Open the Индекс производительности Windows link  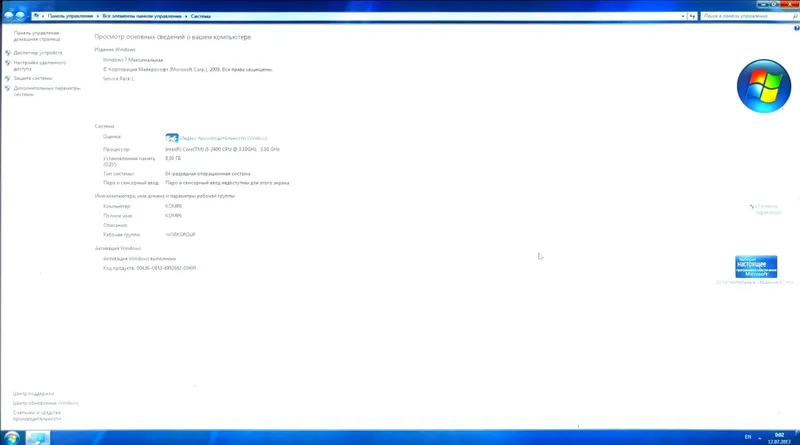(x=223, y=138)
